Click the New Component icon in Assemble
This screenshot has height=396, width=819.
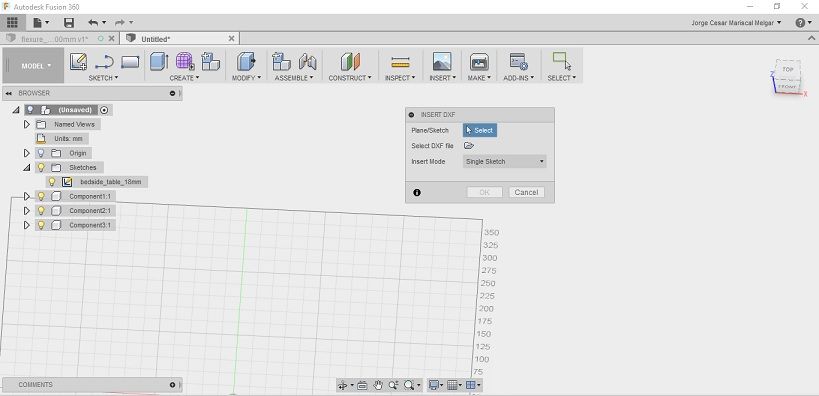pyautogui.click(x=281, y=62)
